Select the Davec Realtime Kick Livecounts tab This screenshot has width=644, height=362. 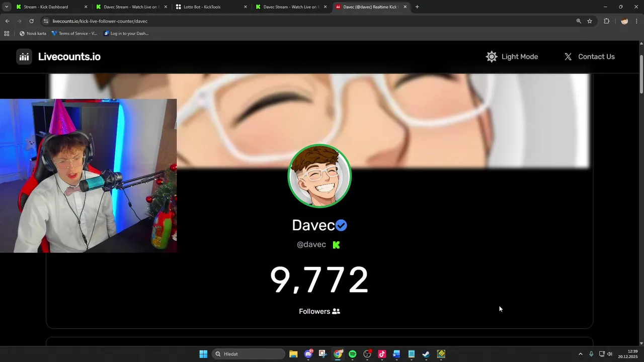370,7
